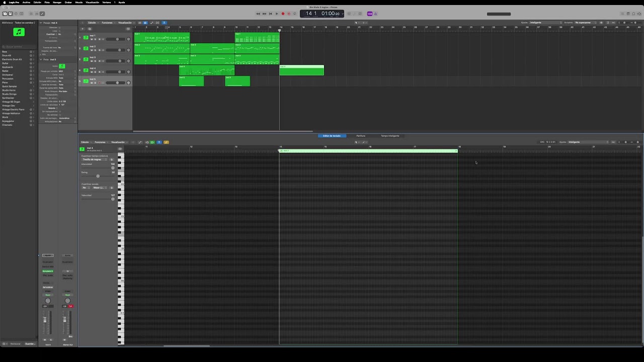Click the purple count-in button
This screenshot has width=644, height=362.
point(370,14)
